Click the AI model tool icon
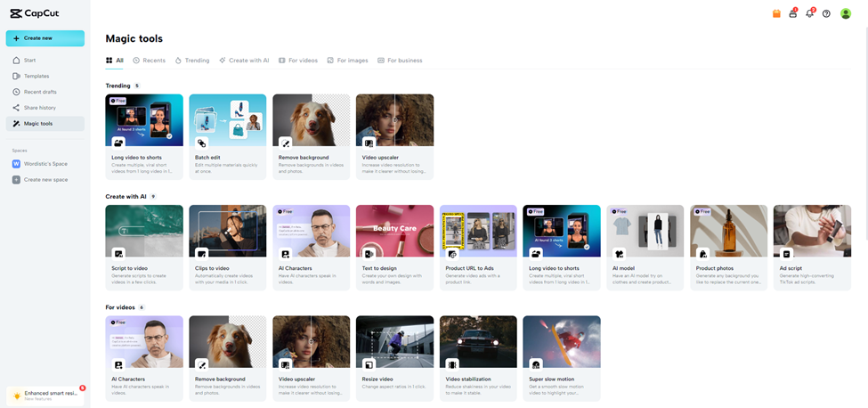The width and height of the screenshot is (868, 408). 620,254
